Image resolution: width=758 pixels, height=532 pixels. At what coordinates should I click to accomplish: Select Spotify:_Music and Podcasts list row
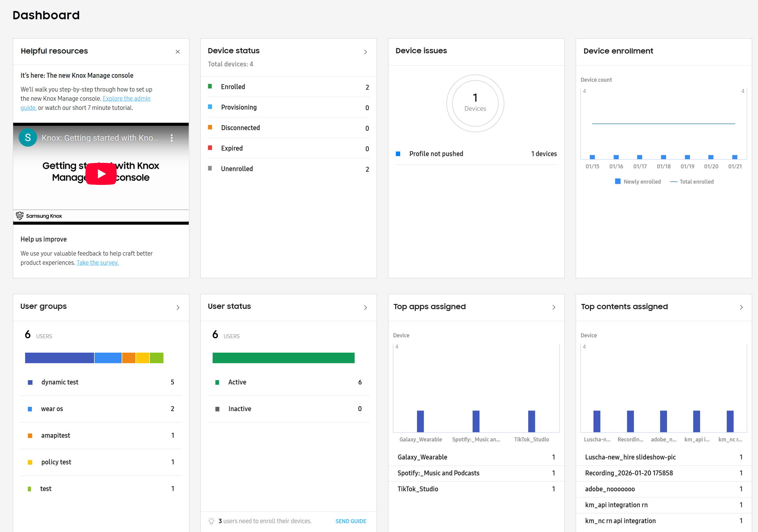coord(476,473)
